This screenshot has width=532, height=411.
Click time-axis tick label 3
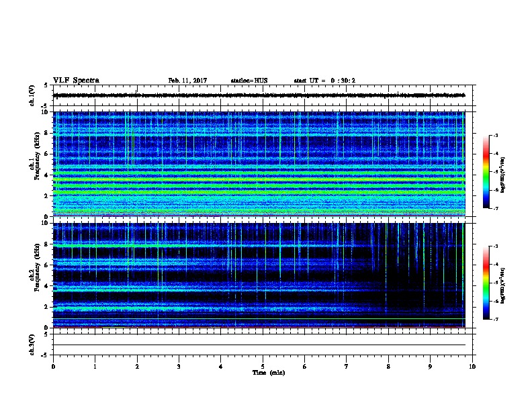[179, 367]
